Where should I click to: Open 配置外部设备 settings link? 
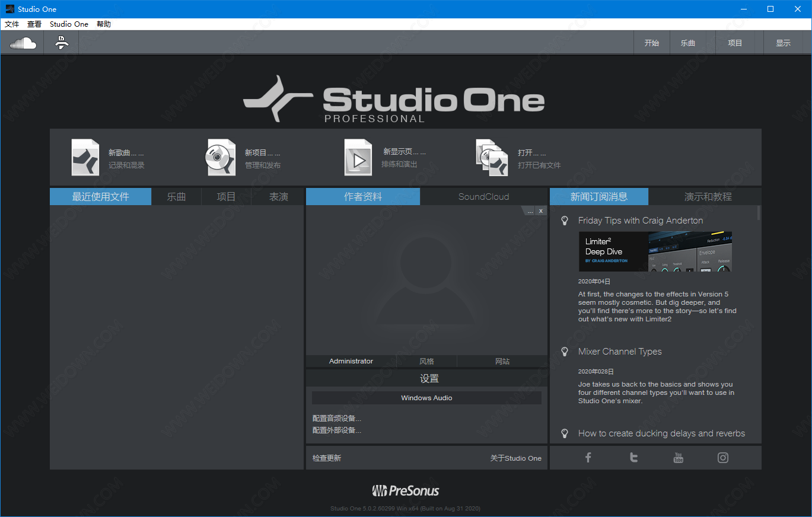pos(337,430)
